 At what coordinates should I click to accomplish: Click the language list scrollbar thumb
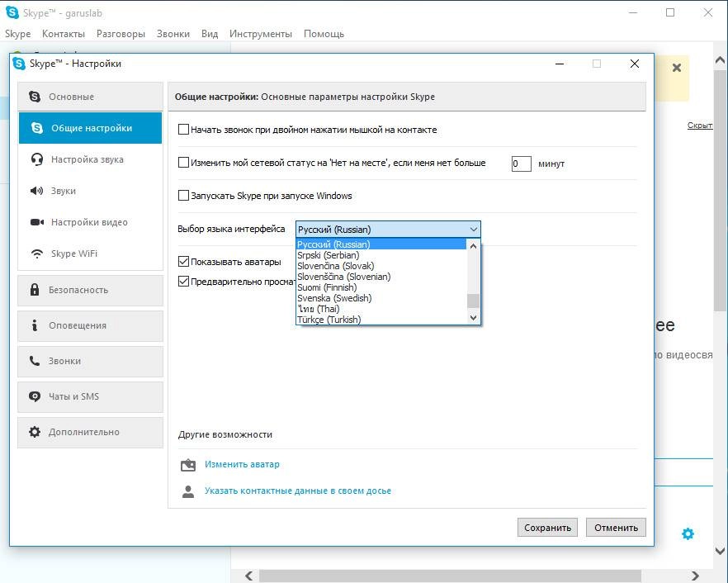tap(473, 301)
